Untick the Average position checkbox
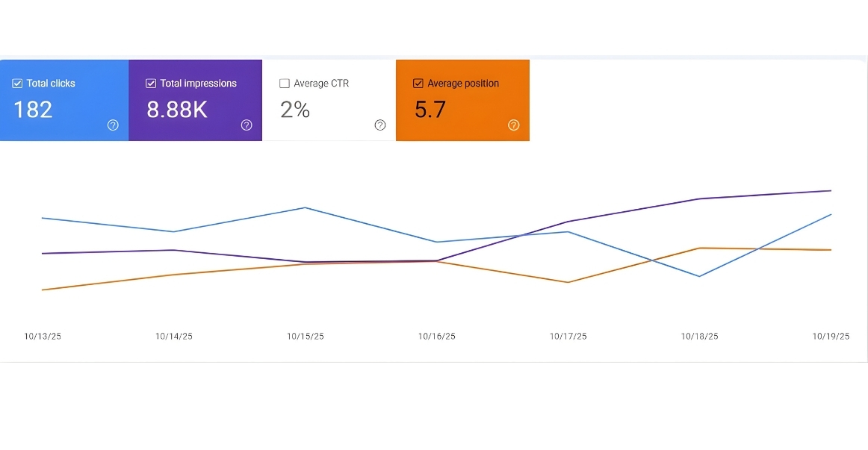The height and width of the screenshot is (450, 868). [418, 84]
